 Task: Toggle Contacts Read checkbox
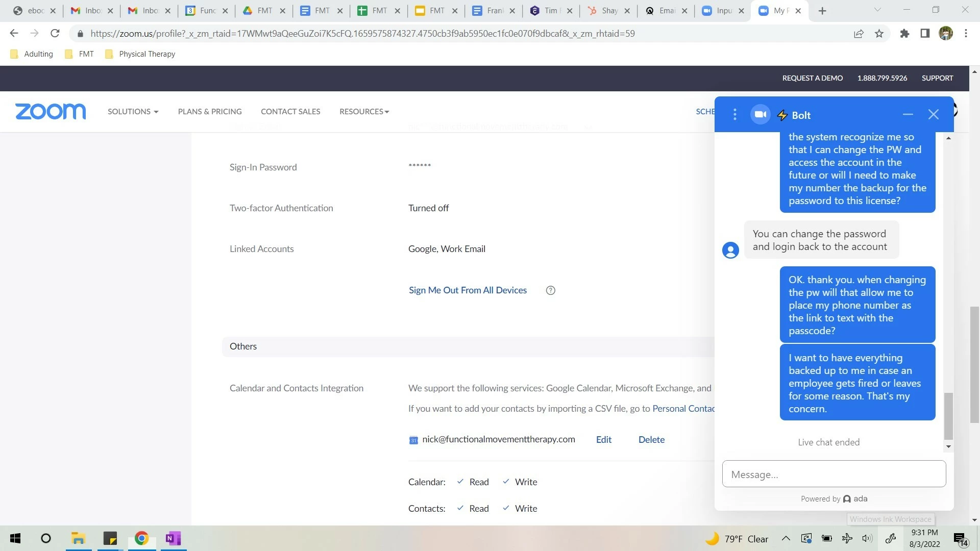pyautogui.click(x=460, y=508)
